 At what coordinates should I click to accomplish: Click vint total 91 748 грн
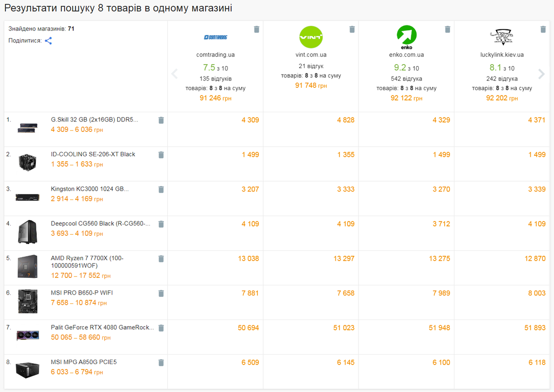[x=311, y=85]
